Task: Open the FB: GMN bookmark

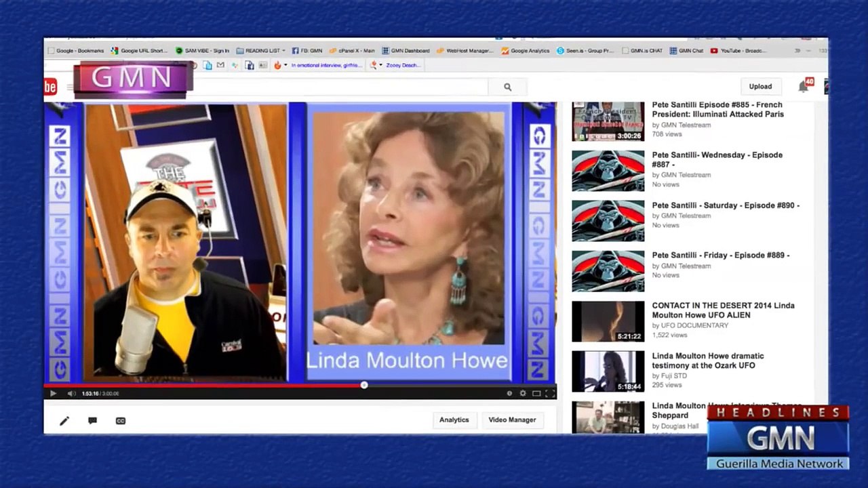Action: 307,51
